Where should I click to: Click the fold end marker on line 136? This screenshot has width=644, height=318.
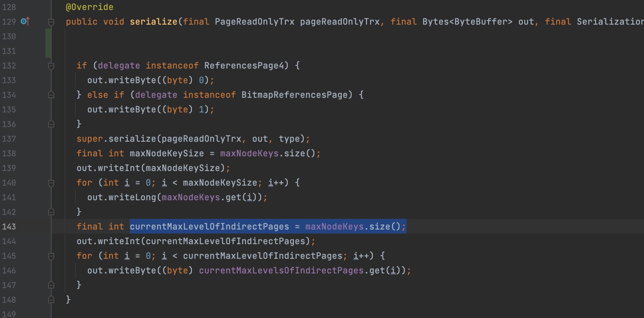51,124
